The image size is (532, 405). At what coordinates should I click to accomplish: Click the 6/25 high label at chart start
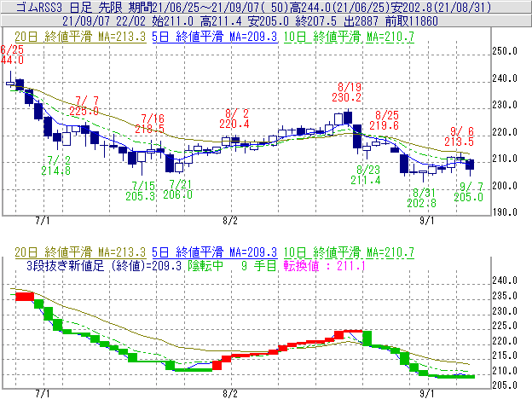point(12,55)
